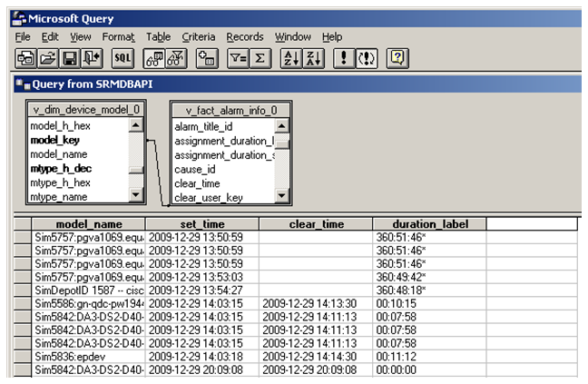The width and height of the screenshot is (588, 384).
Task: Open the Records menu
Action: tap(245, 37)
